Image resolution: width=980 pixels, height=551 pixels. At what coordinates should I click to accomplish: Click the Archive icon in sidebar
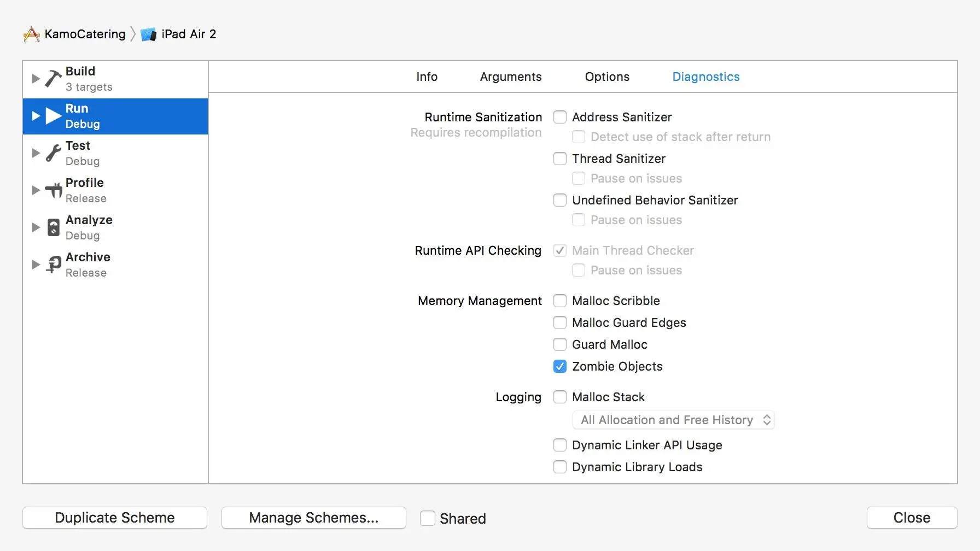[53, 265]
